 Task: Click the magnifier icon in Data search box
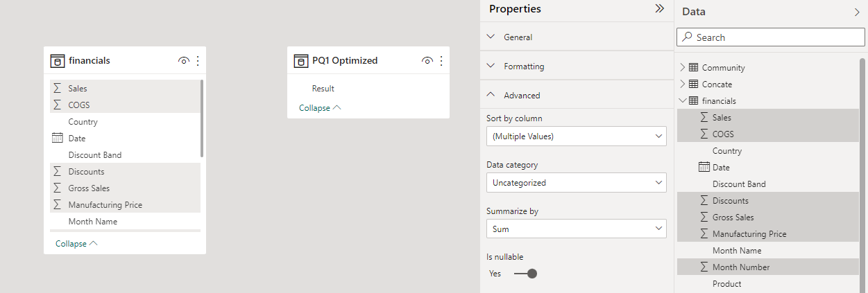point(687,37)
